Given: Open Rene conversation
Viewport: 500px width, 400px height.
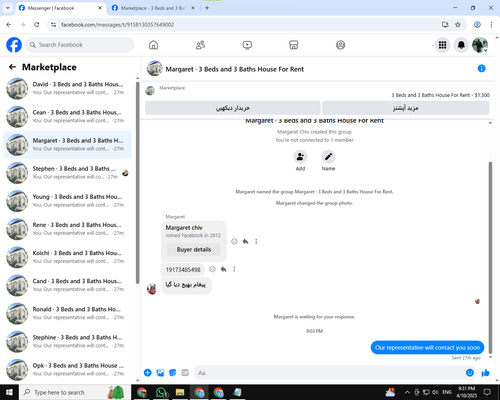Looking at the screenshot, I should click(67, 229).
